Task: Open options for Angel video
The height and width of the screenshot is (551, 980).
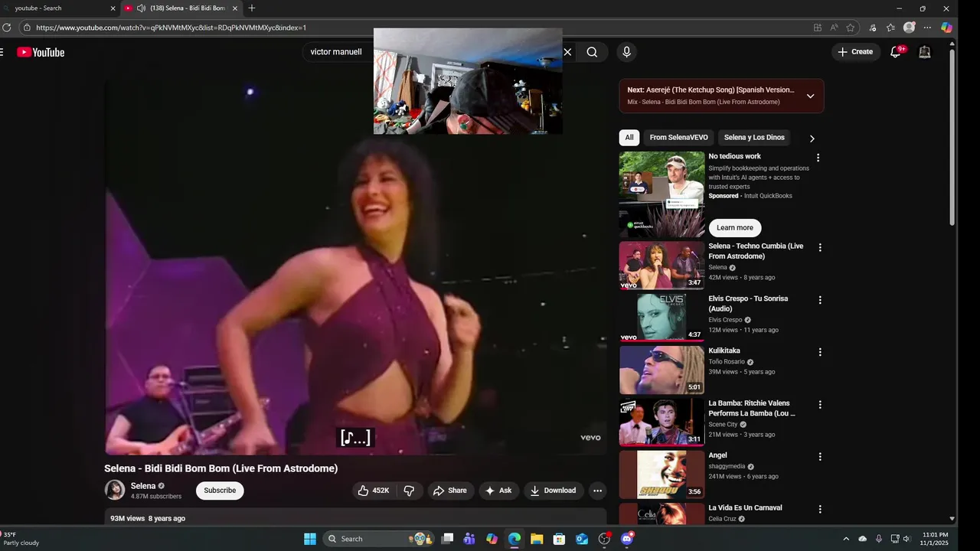Action: 820,457
